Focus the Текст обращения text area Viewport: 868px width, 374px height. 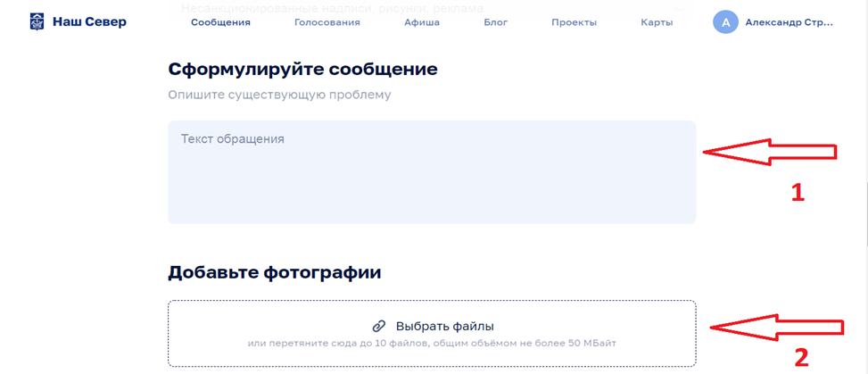point(432,172)
